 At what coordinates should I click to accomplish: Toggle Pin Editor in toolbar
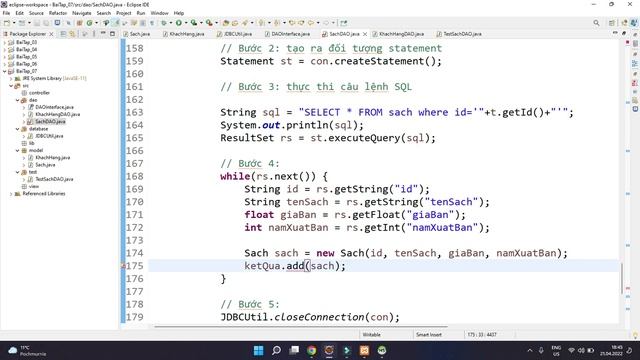pyautogui.click(x=344, y=23)
